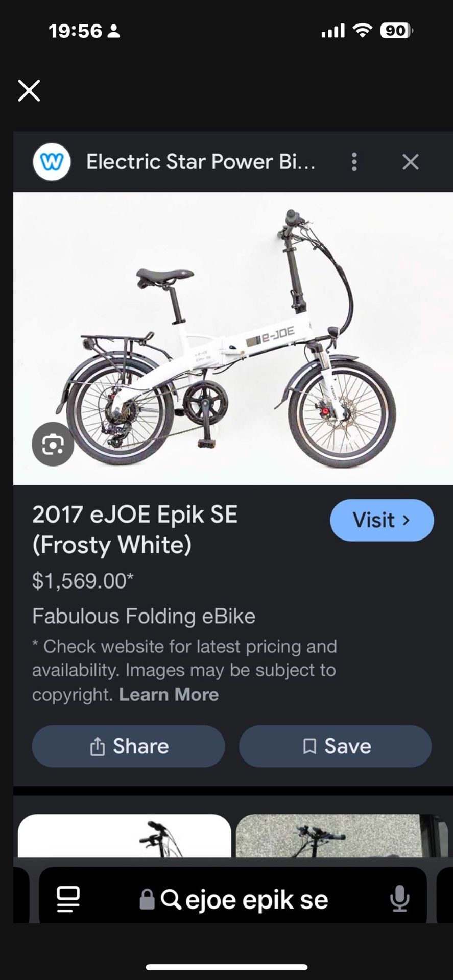Open the tabs overview icon in browser bar

tap(67, 899)
